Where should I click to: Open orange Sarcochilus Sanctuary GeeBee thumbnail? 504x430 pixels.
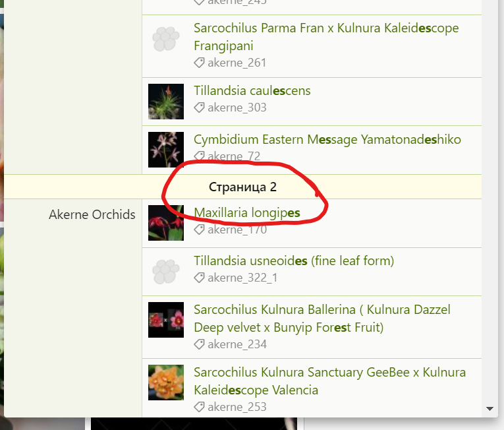tap(166, 383)
